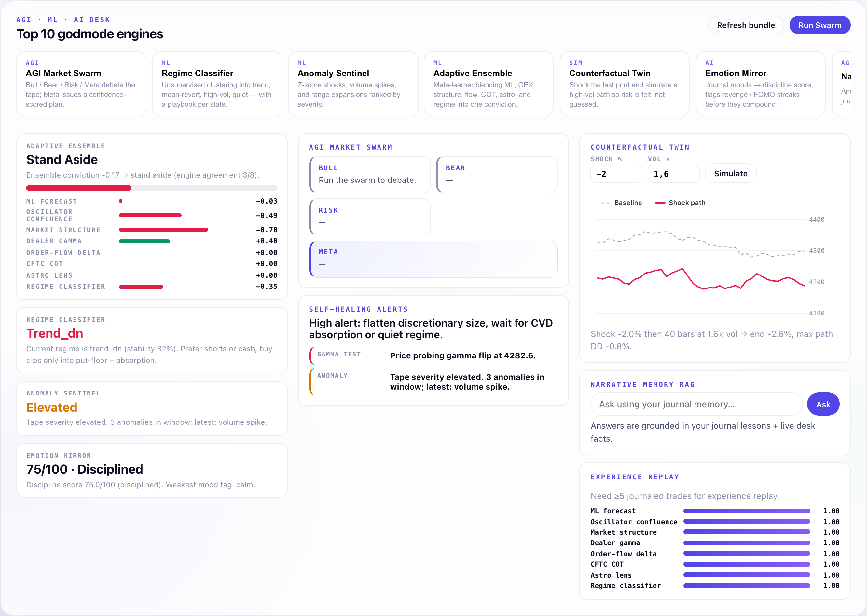The image size is (867, 616).
Task: Click the RISK swarm agent box
Action: 370,217
